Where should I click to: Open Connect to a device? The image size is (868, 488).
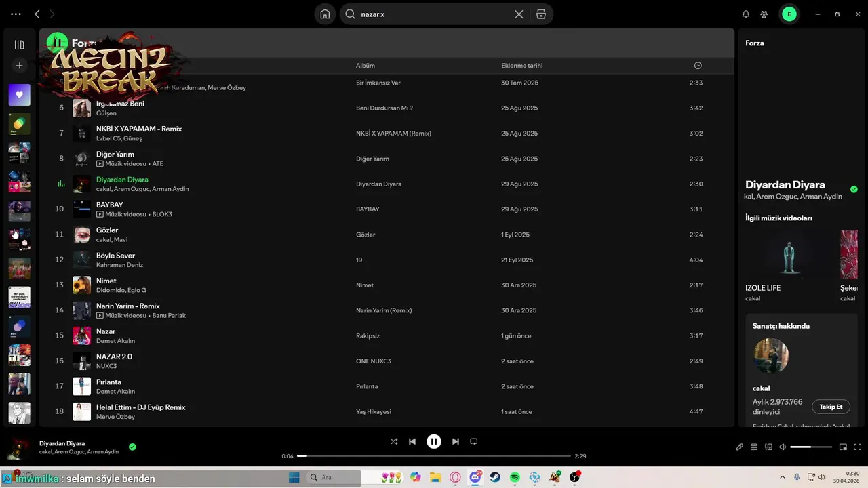click(x=768, y=447)
